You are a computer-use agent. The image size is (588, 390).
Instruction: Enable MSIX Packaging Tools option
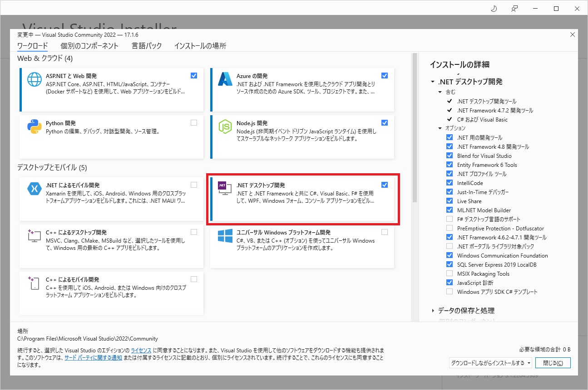(450, 273)
